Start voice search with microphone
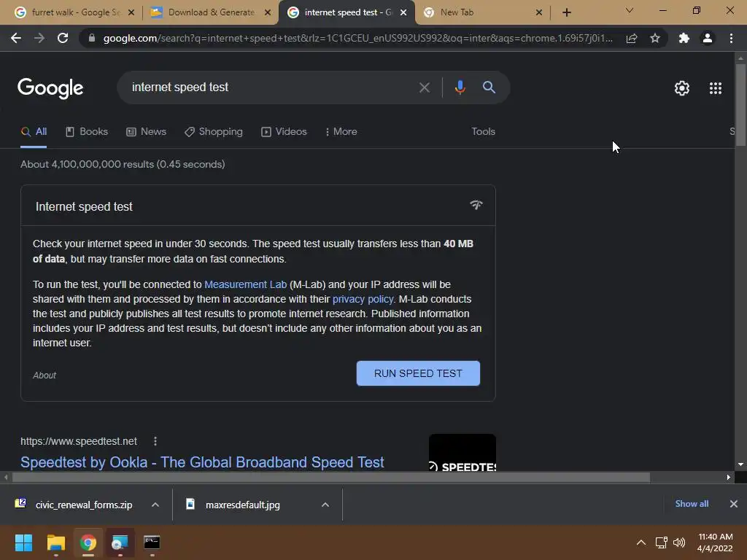This screenshot has width=747, height=560. pos(460,87)
